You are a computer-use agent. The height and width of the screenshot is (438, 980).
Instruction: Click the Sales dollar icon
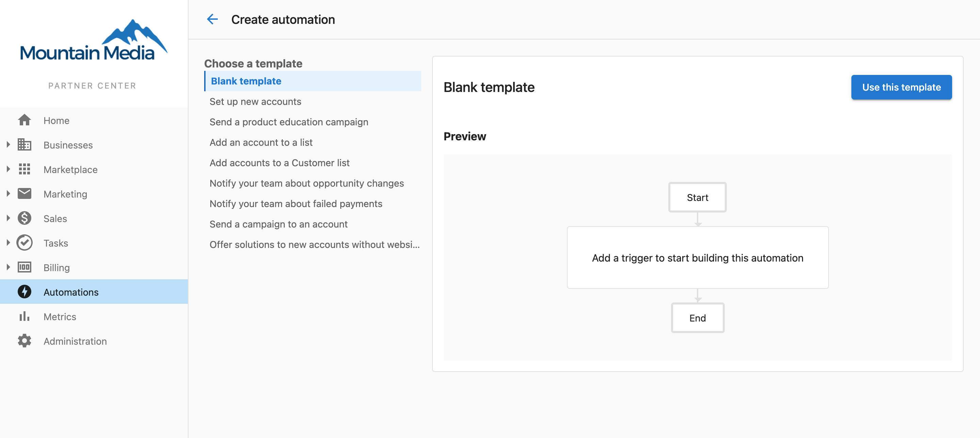pos(24,218)
